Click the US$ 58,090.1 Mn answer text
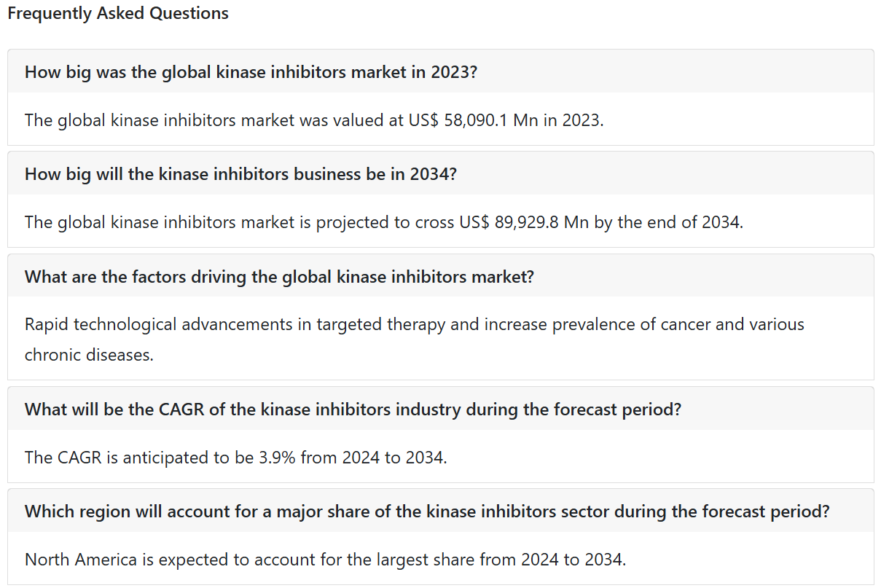881x588 pixels. 314,119
